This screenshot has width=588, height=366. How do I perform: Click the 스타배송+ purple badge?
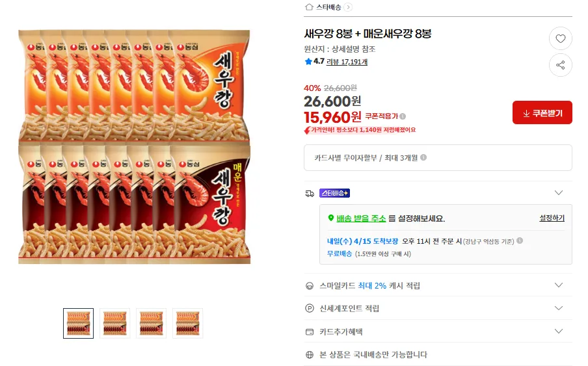point(334,193)
